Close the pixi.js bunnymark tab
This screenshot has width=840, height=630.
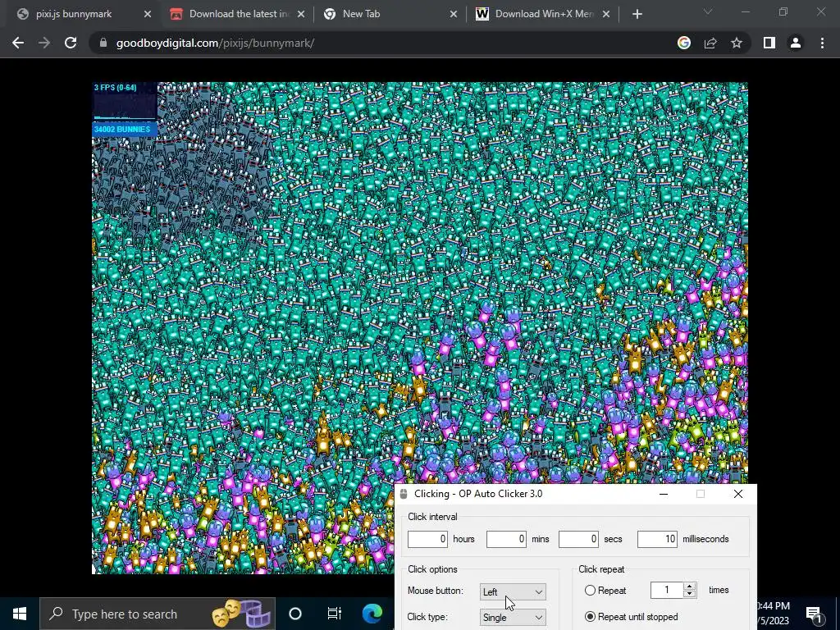coord(148,15)
